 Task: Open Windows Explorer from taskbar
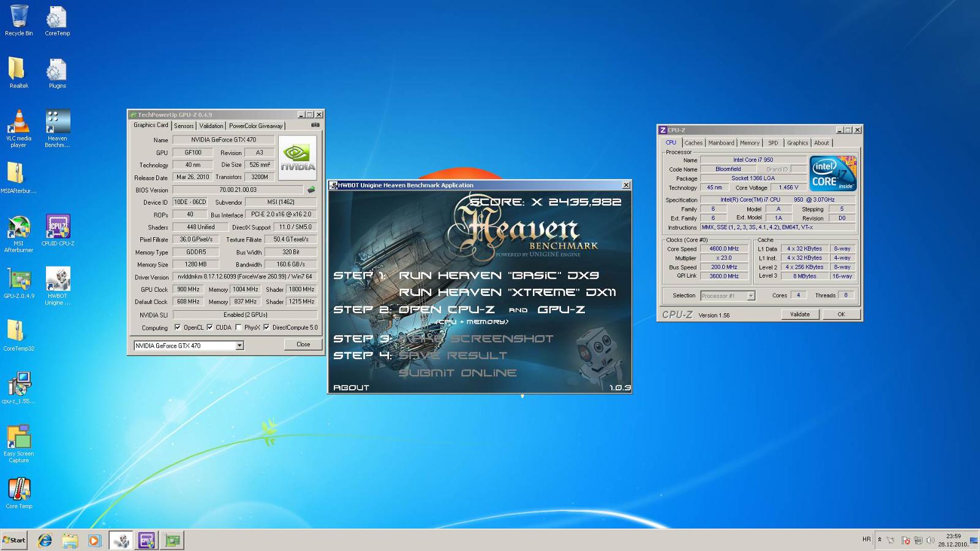coord(70,540)
